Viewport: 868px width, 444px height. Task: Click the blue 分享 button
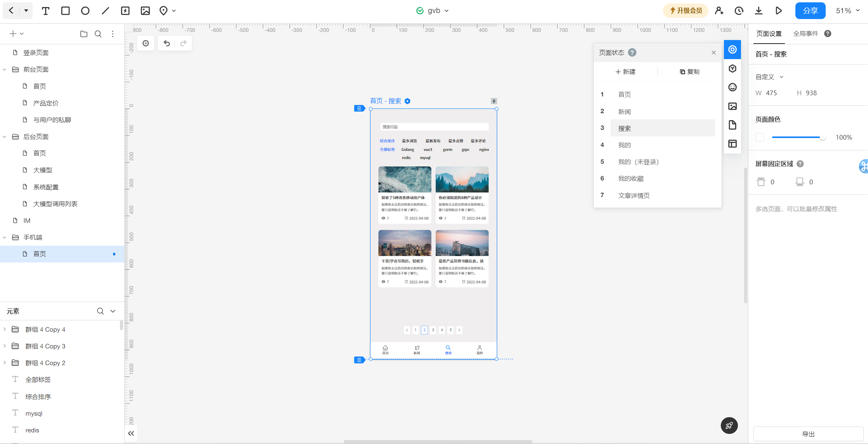pos(810,11)
